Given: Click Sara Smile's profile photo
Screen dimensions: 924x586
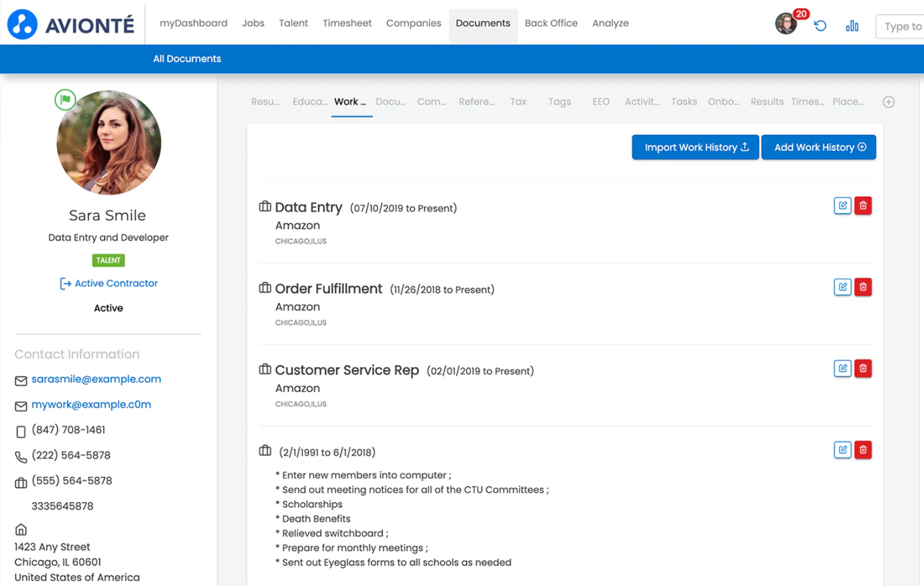Looking at the screenshot, I should (109, 143).
